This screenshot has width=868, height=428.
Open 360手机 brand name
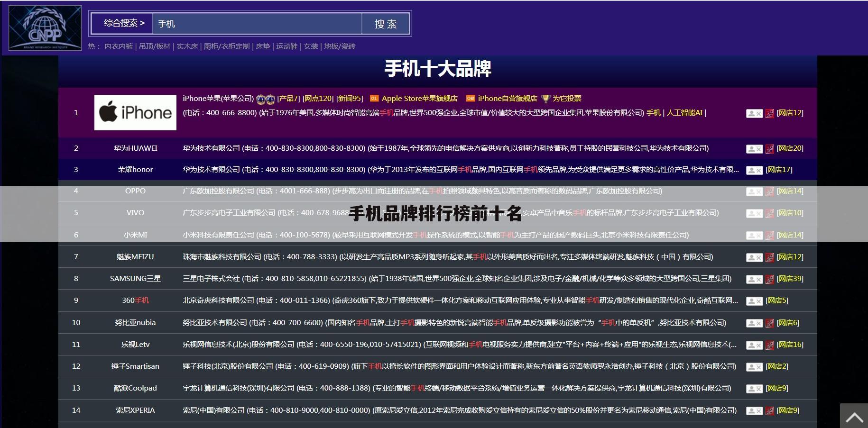135,301
